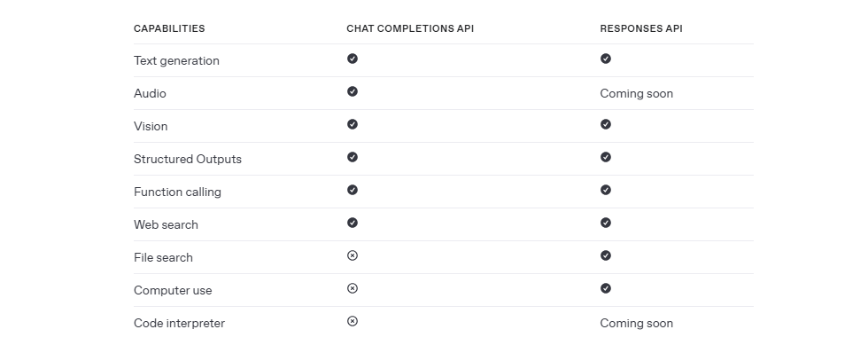Click Computer use checkmark under Responses API
This screenshot has height=353, width=868.
click(606, 288)
